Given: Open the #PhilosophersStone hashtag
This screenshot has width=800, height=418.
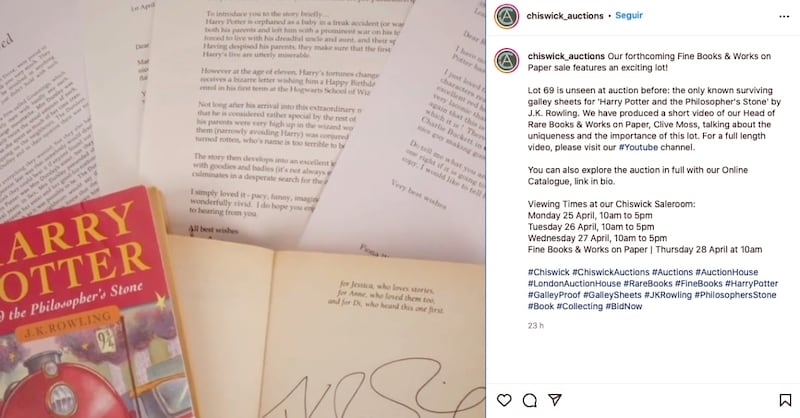Looking at the screenshot, I should tap(735, 295).
